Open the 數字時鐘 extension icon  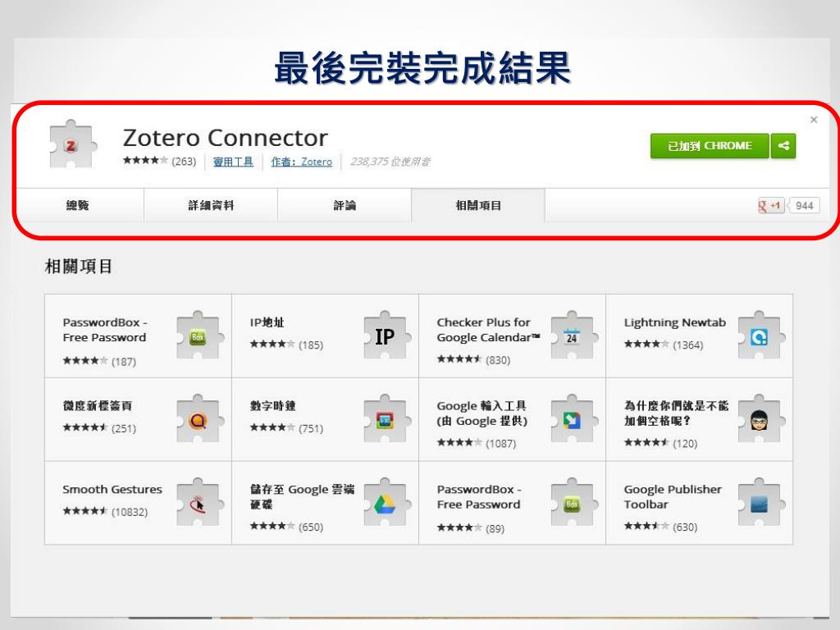[386, 420]
